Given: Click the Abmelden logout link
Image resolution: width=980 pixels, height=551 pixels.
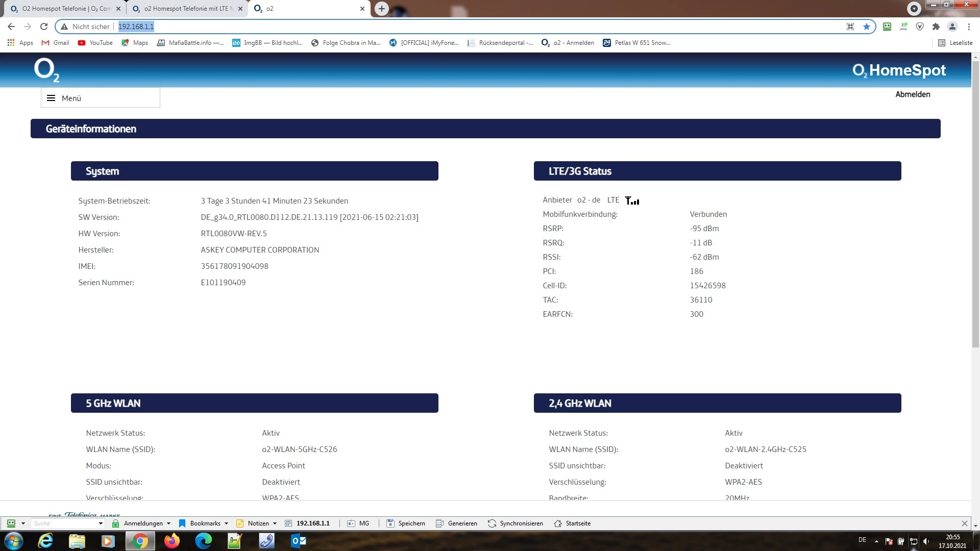Looking at the screenshot, I should (912, 94).
